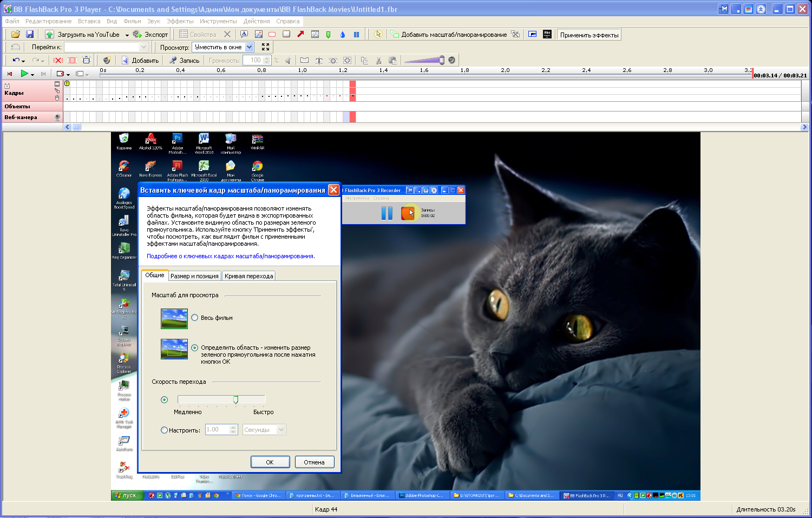Click the blue pause insert icon
This screenshot has height=518, width=812.
[356, 35]
